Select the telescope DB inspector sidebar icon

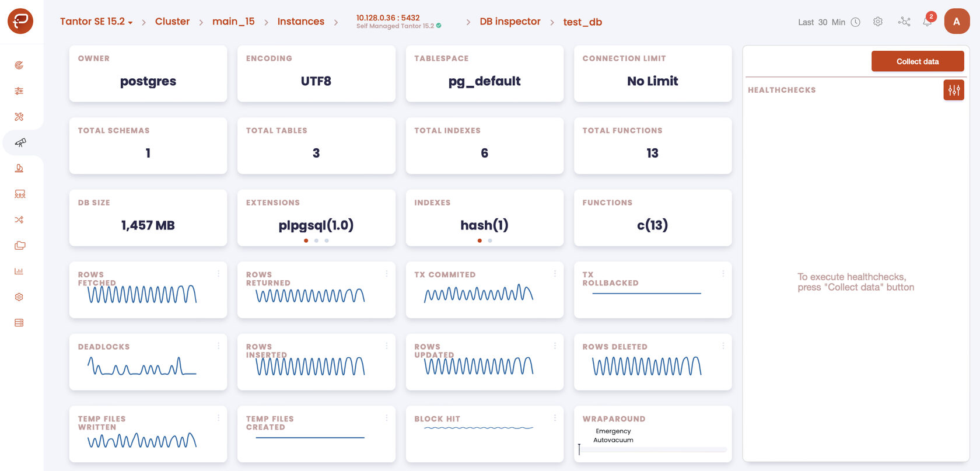pos(20,142)
